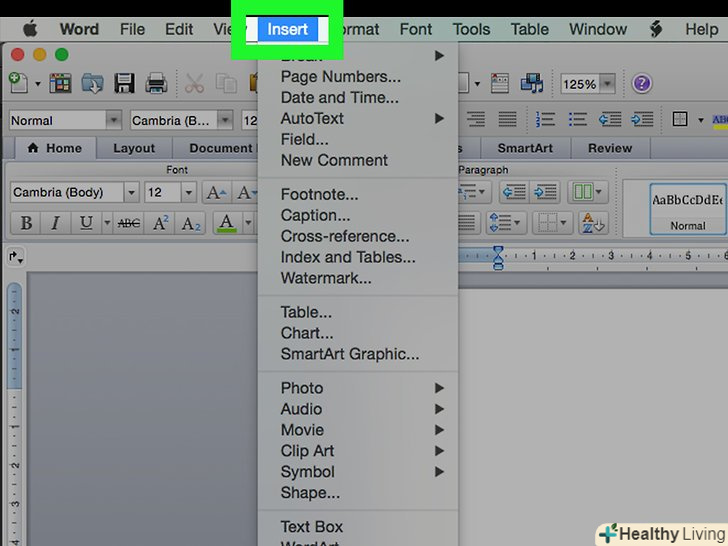
Task: Open the Help menu
Action: [x=702, y=29]
